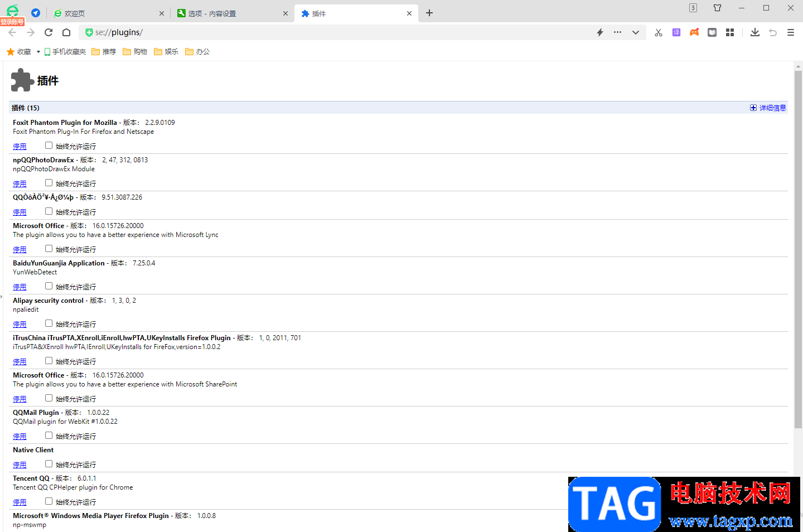This screenshot has width=803, height=532.
Task: Open the game controller extension
Action: (694, 32)
